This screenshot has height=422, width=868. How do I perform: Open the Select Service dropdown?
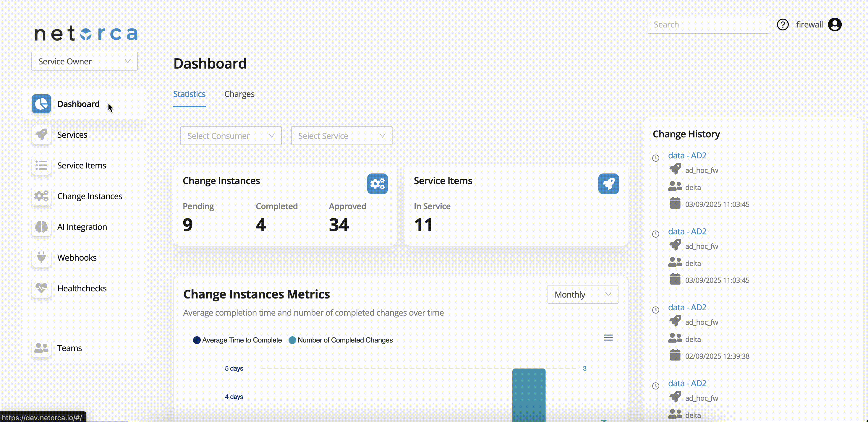pyautogui.click(x=341, y=136)
